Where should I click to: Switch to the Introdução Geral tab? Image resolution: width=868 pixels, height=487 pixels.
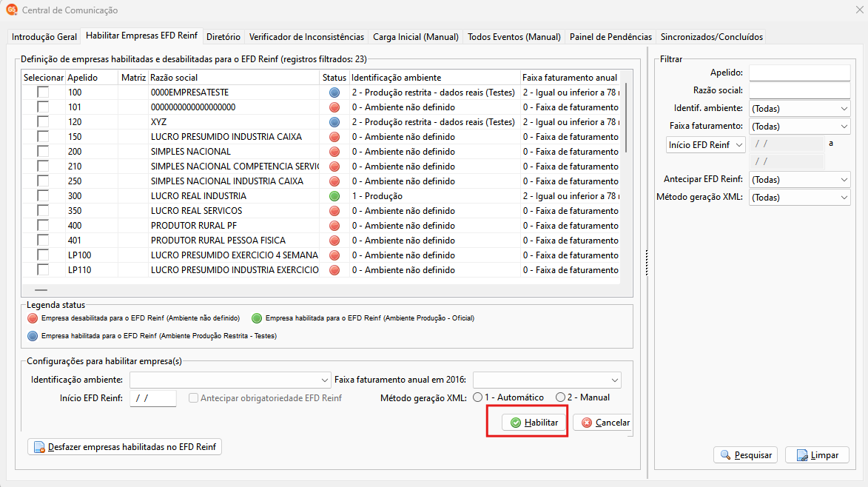pyautogui.click(x=44, y=37)
